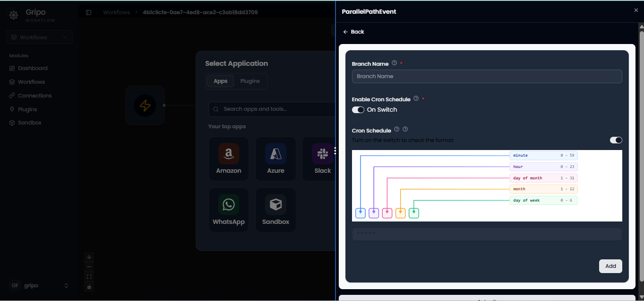Go Back from the ParallelPathEvent panel
Image resolution: width=644 pixels, height=301 pixels.
[353, 32]
